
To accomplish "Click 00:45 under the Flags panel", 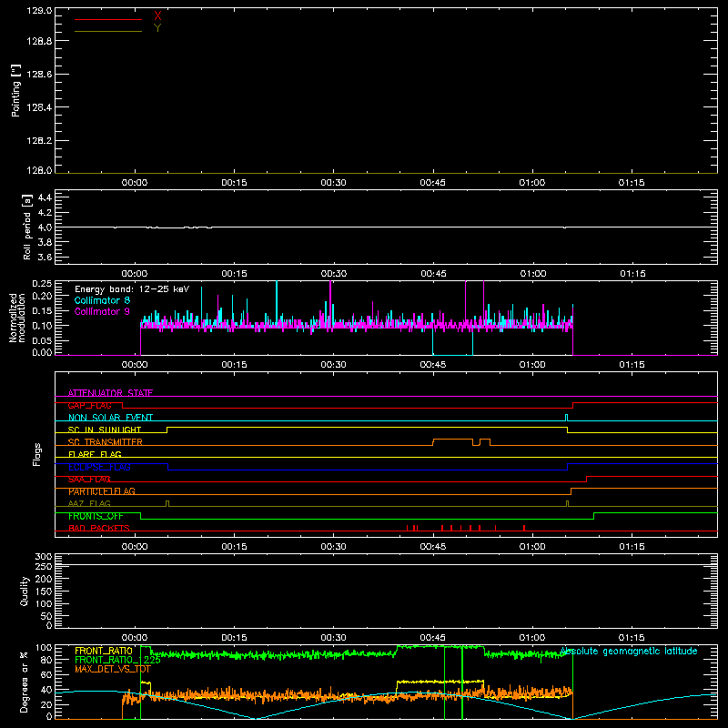I will click(433, 547).
